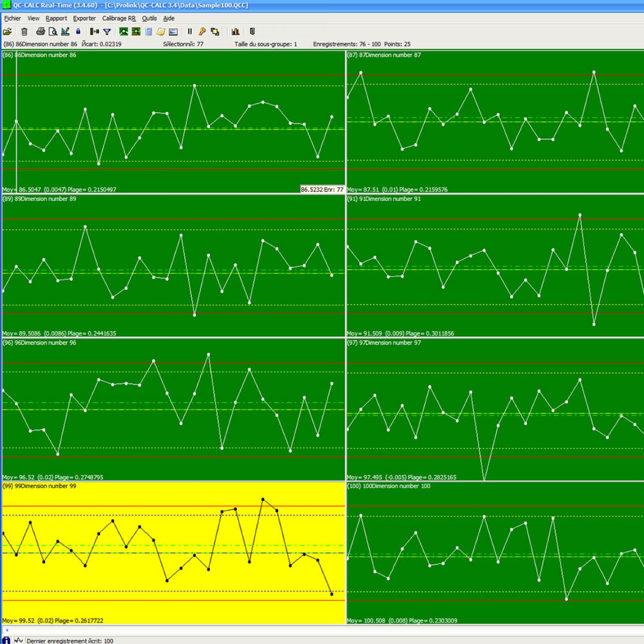Click the 'Moy= 96.52' statistics line
The image size is (644, 644).
pyautogui.click(x=53, y=477)
